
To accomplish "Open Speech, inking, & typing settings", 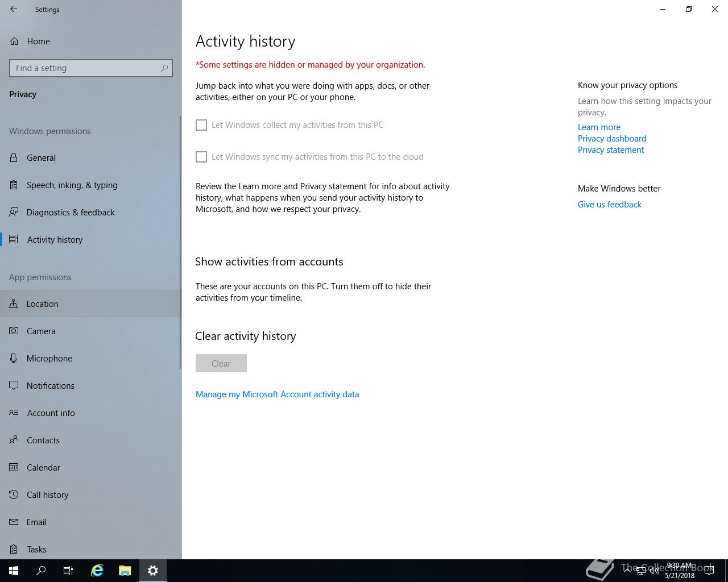I will (91, 185).
